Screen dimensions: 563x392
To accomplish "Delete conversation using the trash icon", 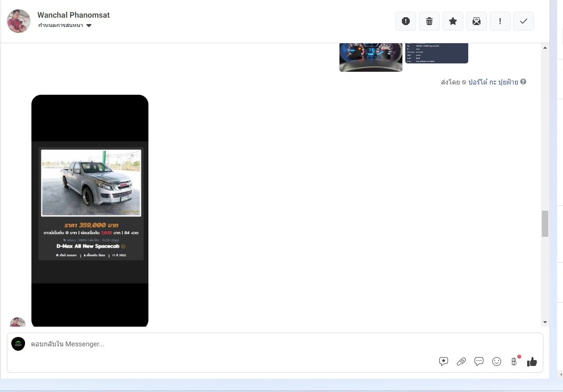I will 429,21.
